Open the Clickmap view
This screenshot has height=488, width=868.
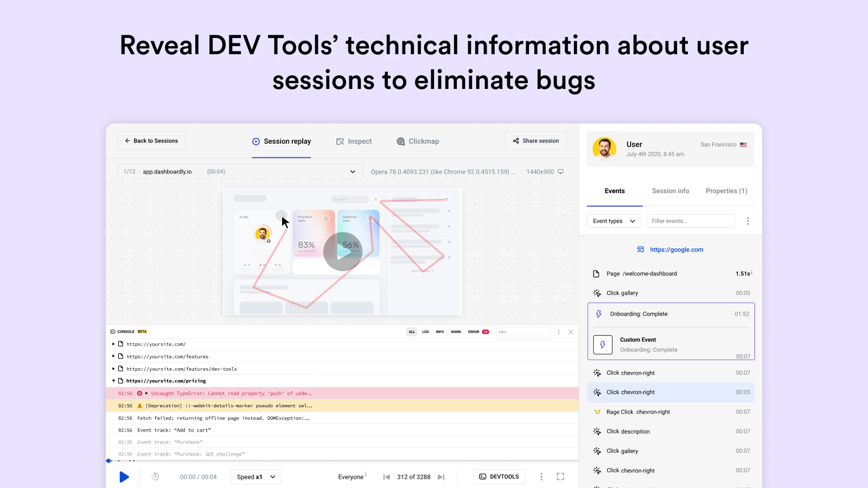(x=417, y=141)
